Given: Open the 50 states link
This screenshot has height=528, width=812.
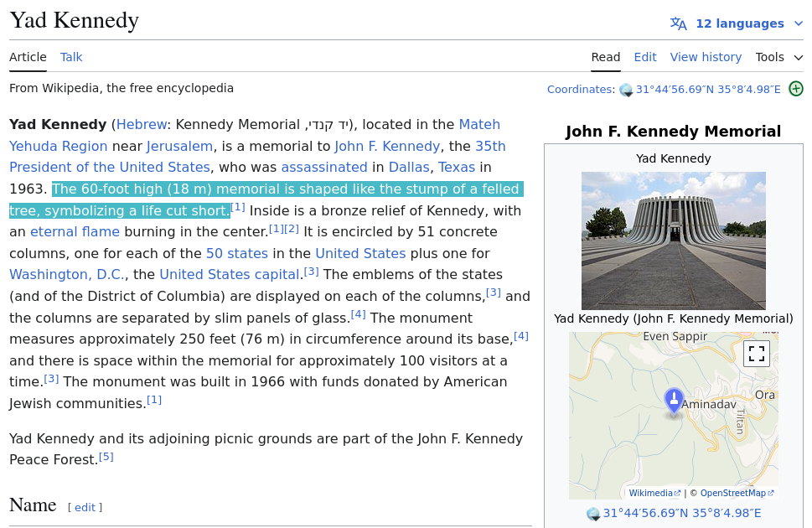Looking at the screenshot, I should [236, 253].
